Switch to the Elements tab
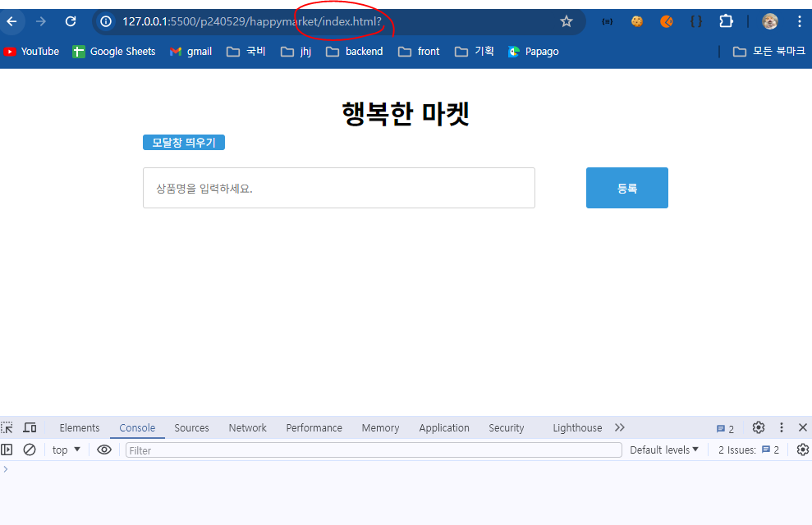812x525 pixels. [x=80, y=427]
